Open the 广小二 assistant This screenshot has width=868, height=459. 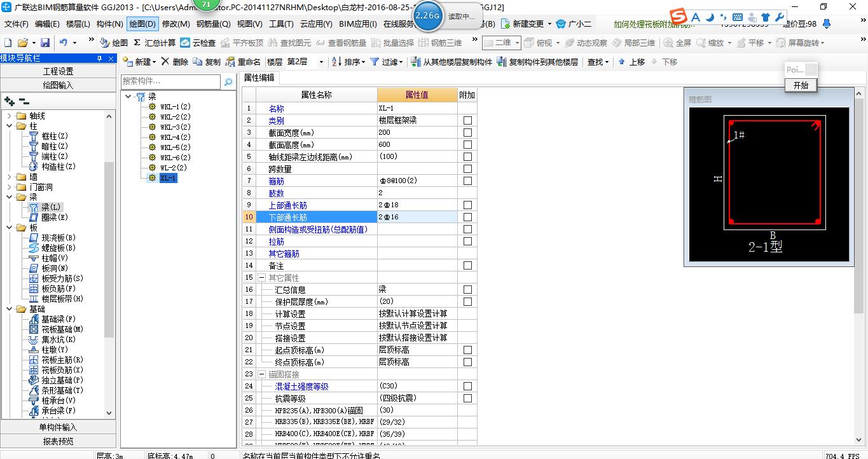(x=574, y=24)
